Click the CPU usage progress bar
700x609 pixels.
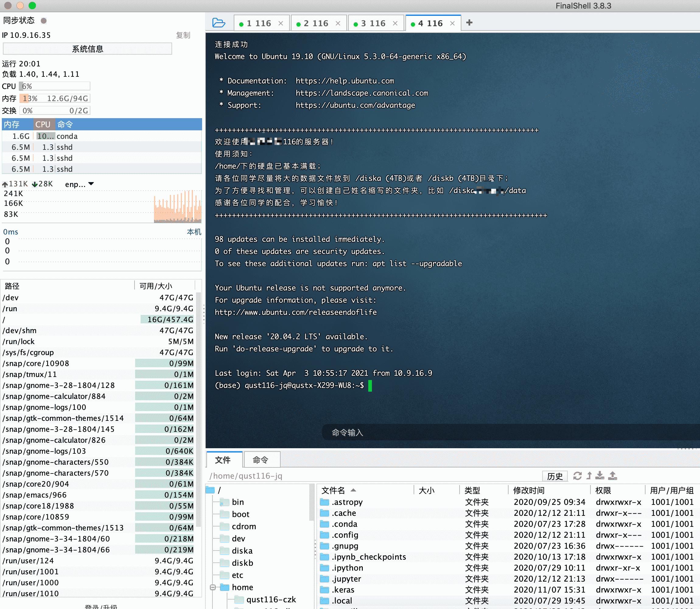[54, 86]
